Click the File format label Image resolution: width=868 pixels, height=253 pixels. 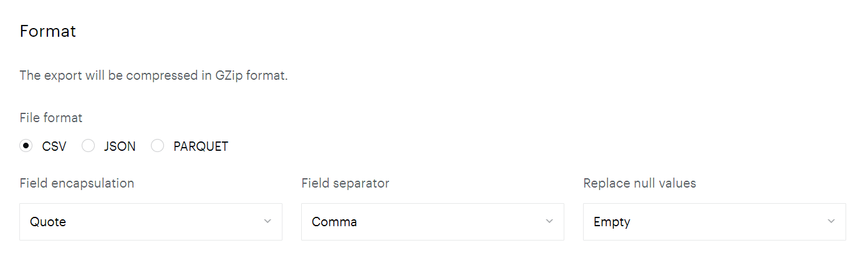pos(51,118)
